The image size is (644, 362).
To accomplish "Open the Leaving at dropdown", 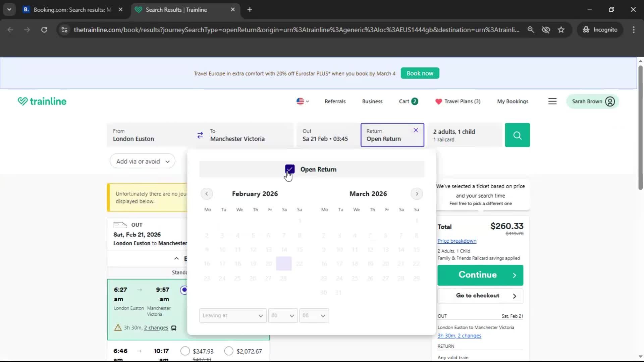I will pyautogui.click(x=232, y=315).
